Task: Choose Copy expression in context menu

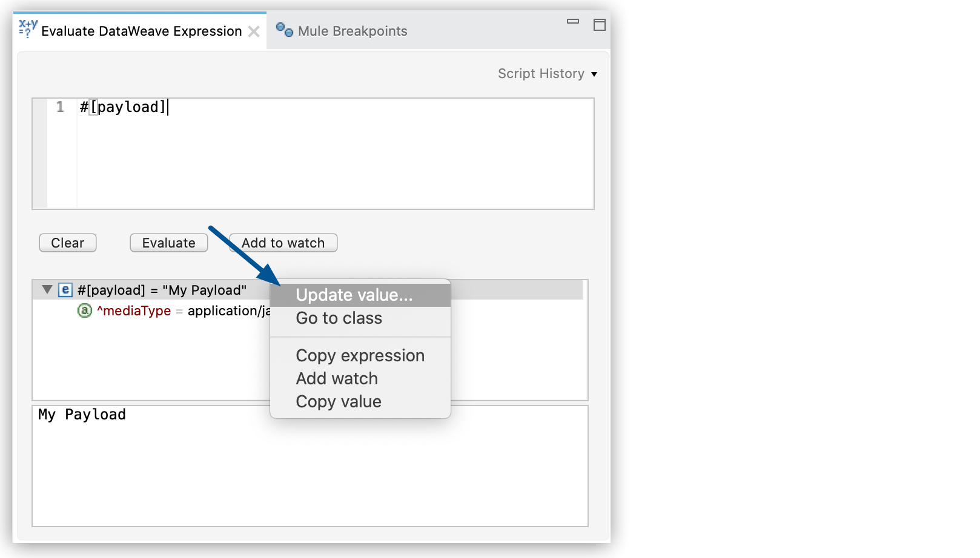Action: (x=360, y=356)
